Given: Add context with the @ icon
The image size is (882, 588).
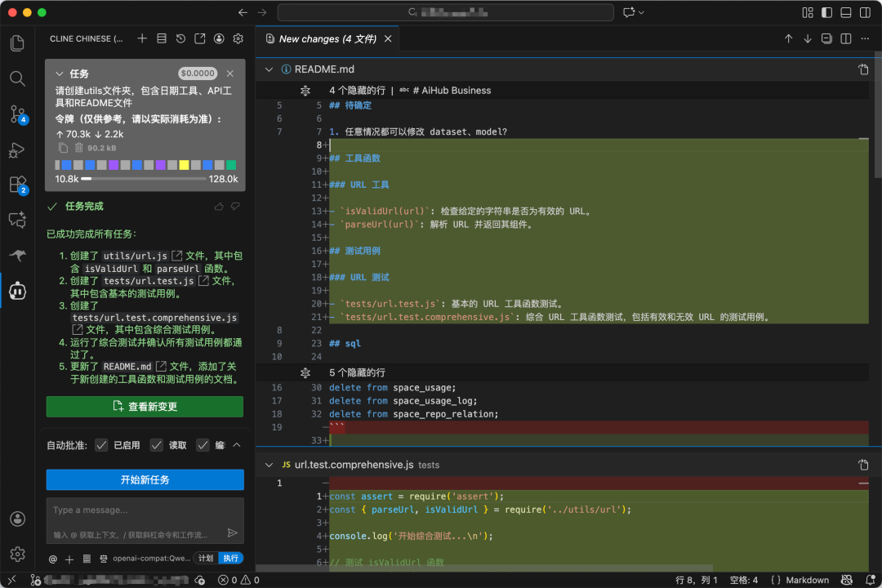Looking at the screenshot, I should click(x=53, y=559).
